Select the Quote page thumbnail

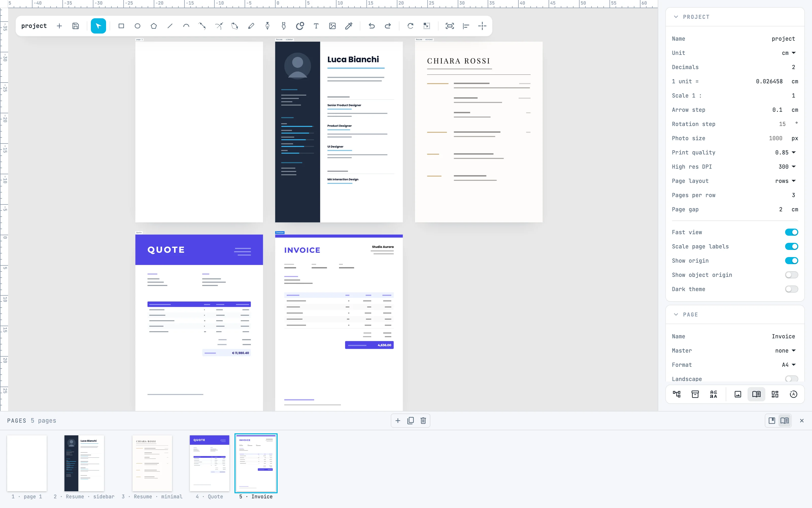coord(209,463)
